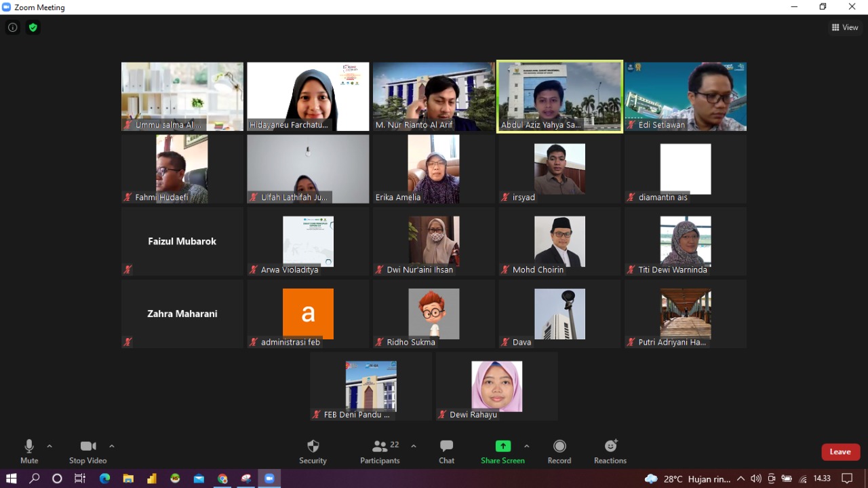Viewport: 868px width, 488px height.
Task: Select Abdul Aziz Yahya's video tile
Action: click(559, 96)
